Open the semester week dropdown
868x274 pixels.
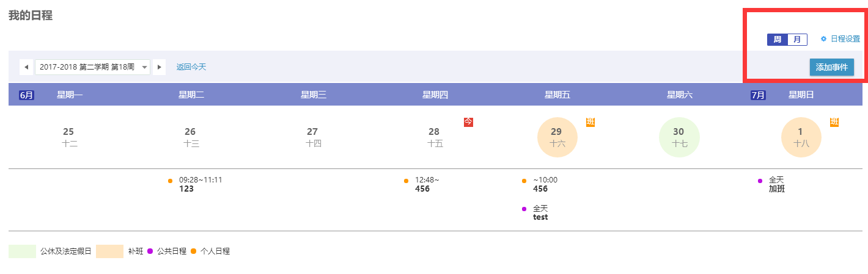click(93, 67)
